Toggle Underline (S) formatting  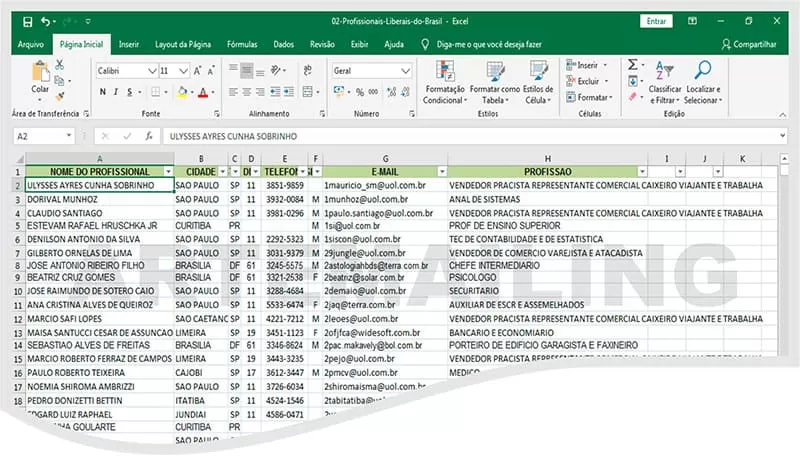(130, 92)
